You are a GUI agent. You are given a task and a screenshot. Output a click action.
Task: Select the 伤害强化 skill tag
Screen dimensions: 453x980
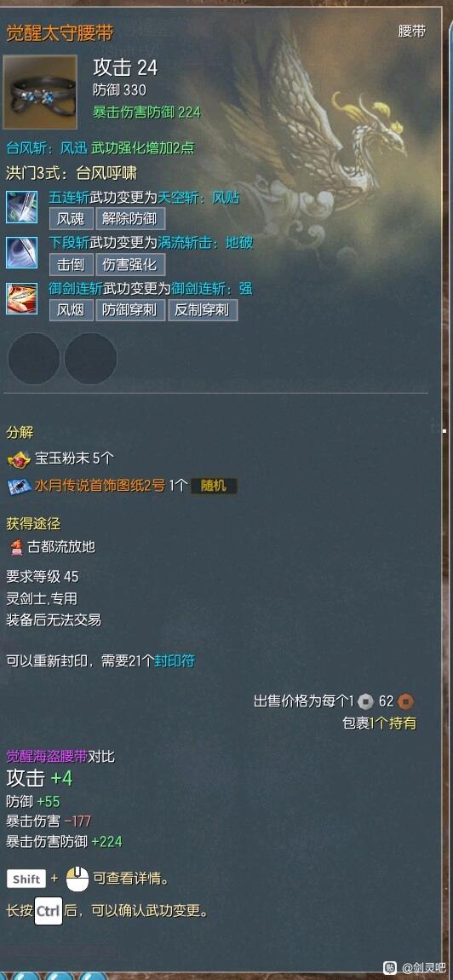(x=130, y=264)
